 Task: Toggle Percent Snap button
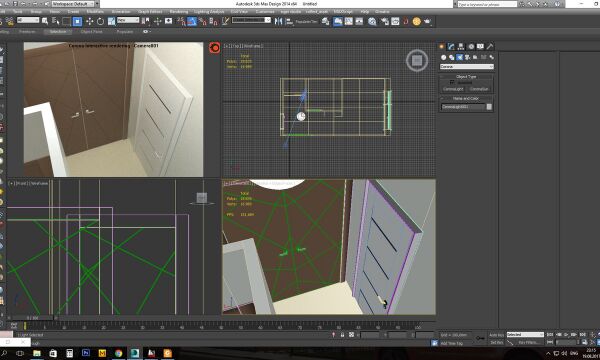pyautogui.click(x=203, y=21)
